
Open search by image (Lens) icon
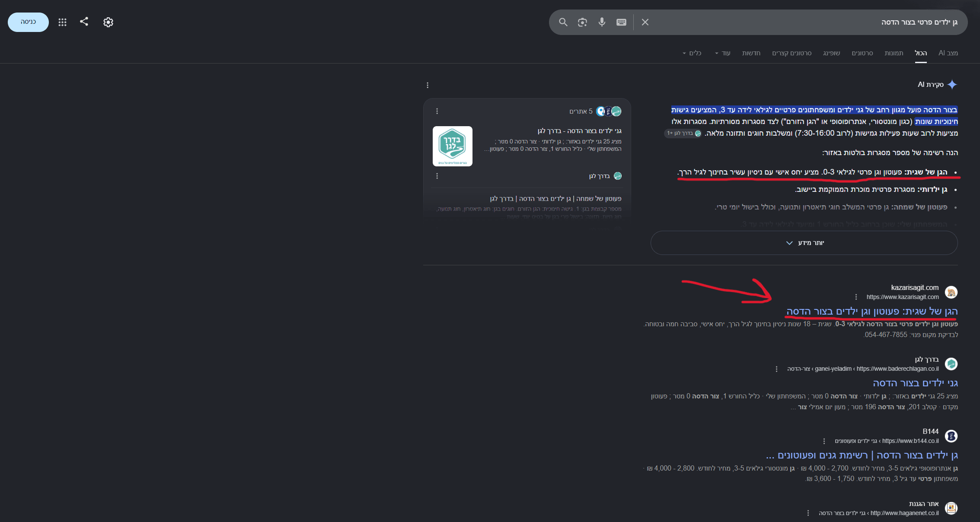click(582, 22)
